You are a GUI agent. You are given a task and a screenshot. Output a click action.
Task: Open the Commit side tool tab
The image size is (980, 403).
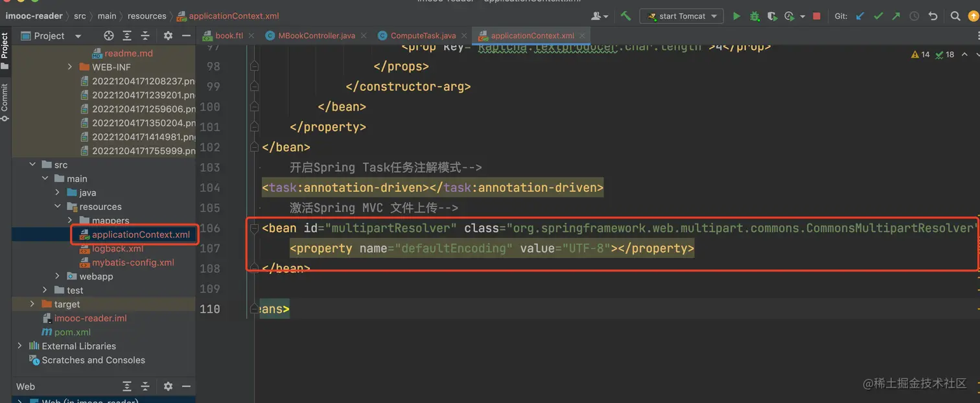pyautogui.click(x=5, y=102)
